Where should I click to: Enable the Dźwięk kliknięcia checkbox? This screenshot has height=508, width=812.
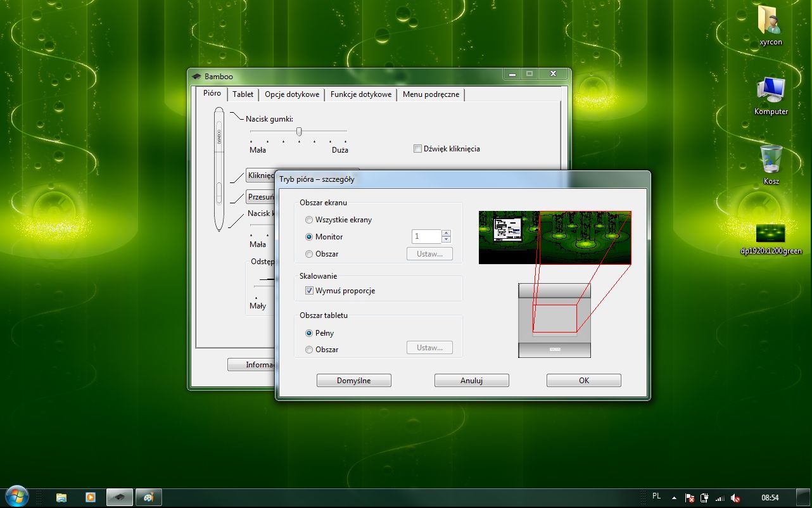pos(417,149)
